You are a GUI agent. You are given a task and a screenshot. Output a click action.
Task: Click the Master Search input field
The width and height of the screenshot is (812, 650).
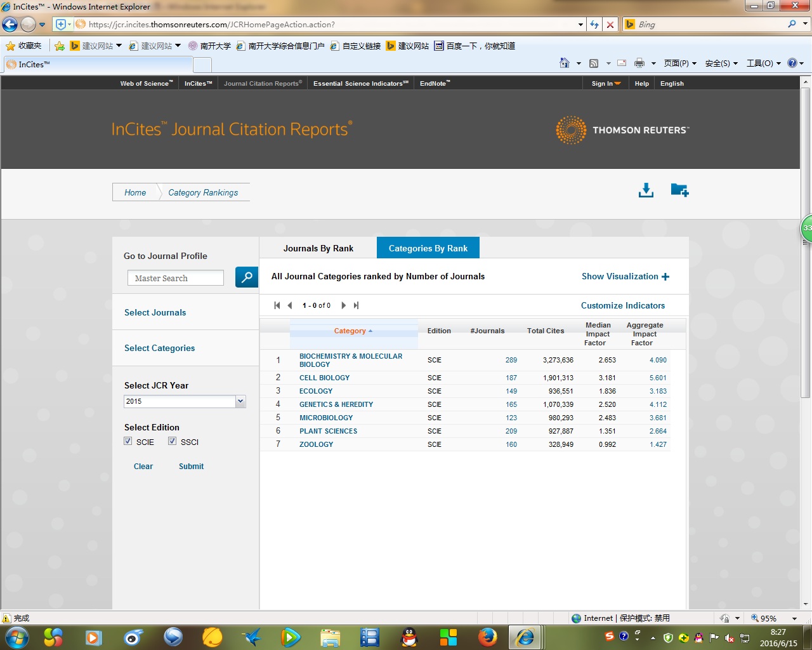pos(176,278)
